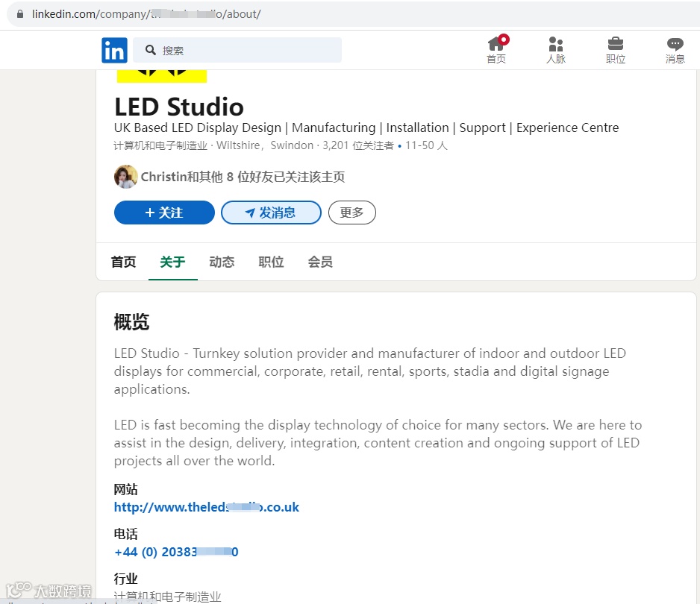The width and height of the screenshot is (700, 604).
Task: Click the +44 phone number link
Action: coord(176,552)
